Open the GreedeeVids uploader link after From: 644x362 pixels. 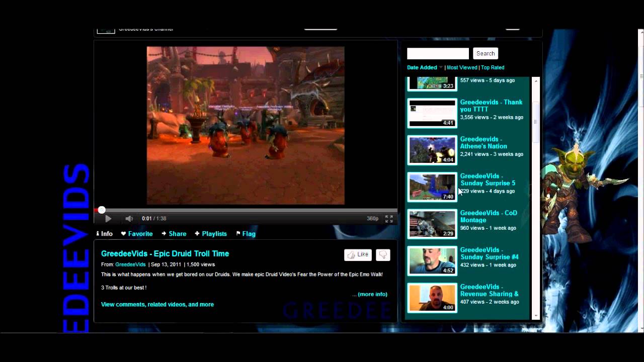[x=130, y=264]
